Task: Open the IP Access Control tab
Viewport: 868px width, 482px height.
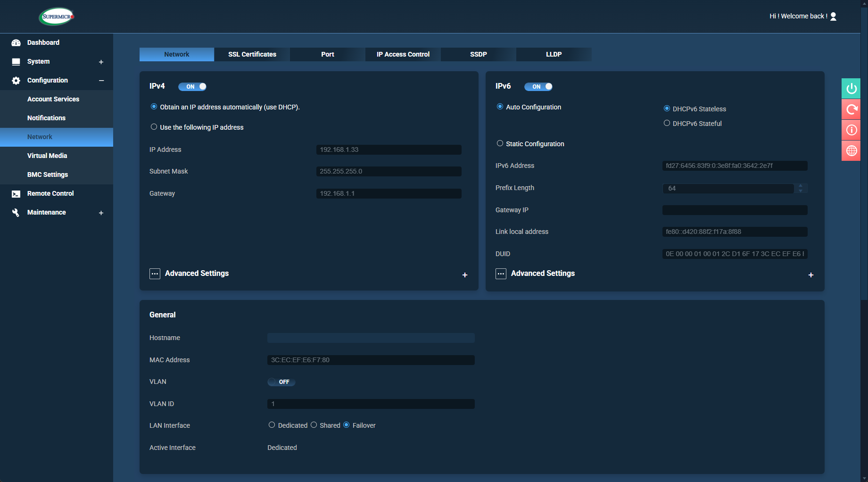Action: point(403,54)
